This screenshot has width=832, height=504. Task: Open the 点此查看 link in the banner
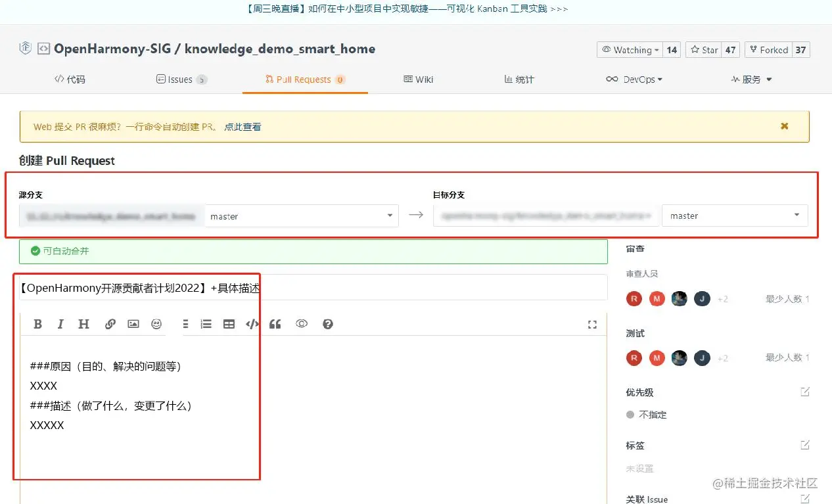[243, 127]
